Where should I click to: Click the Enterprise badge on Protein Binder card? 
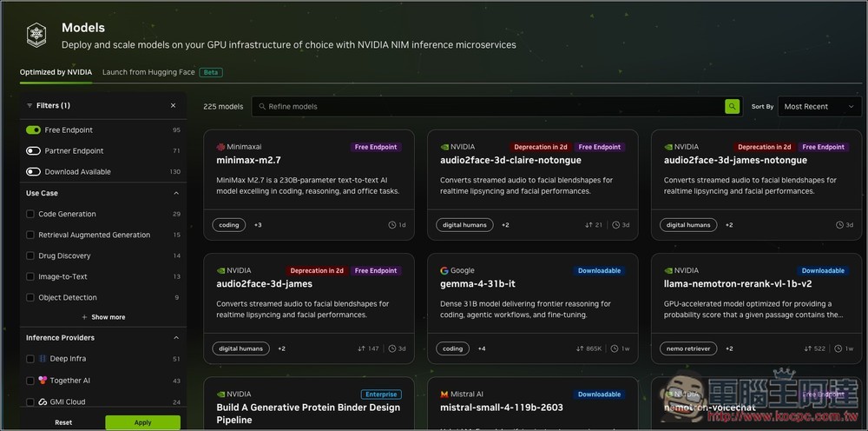[x=381, y=395]
